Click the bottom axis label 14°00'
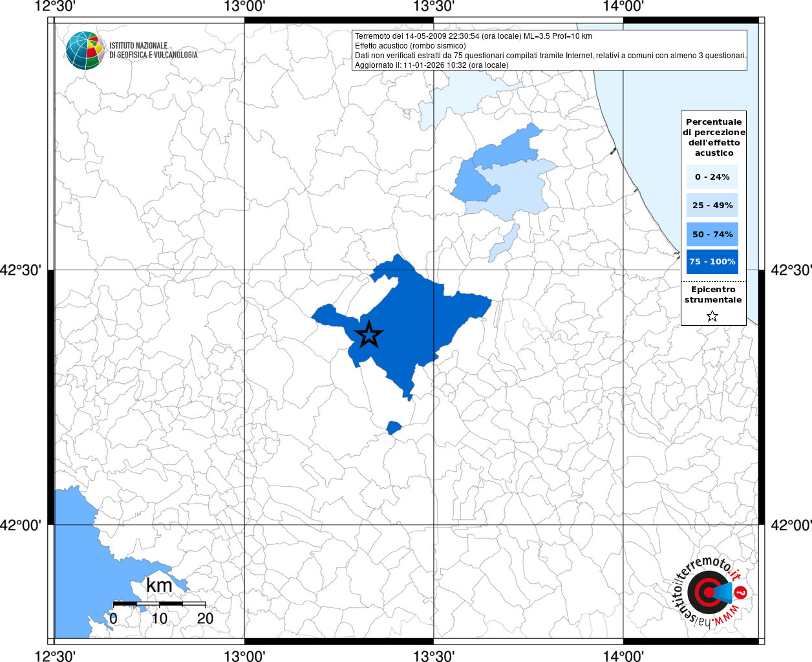 (x=623, y=656)
